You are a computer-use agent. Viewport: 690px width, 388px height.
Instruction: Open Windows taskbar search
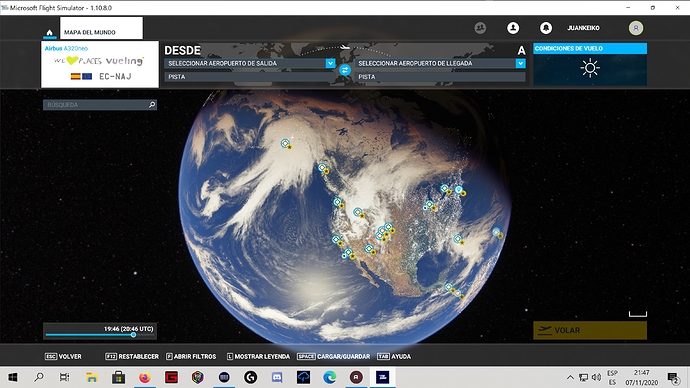(x=39, y=377)
